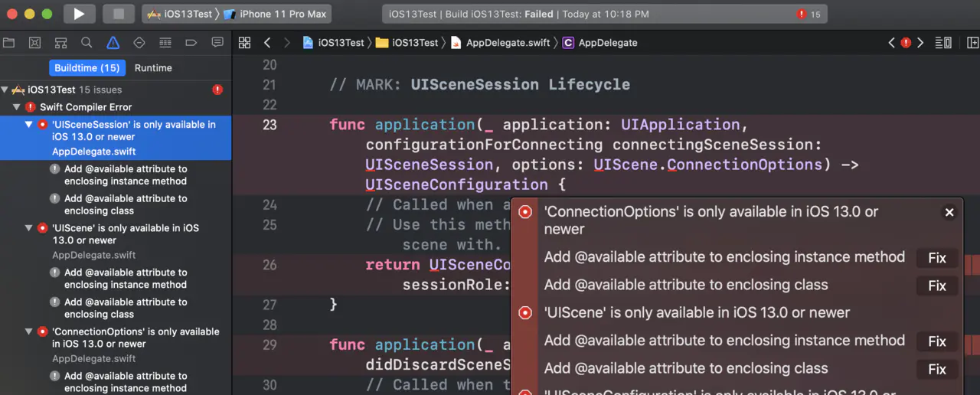This screenshot has height=395, width=980.
Task: Collapse the iOS13Test 15 issues group
Action: coord(5,90)
